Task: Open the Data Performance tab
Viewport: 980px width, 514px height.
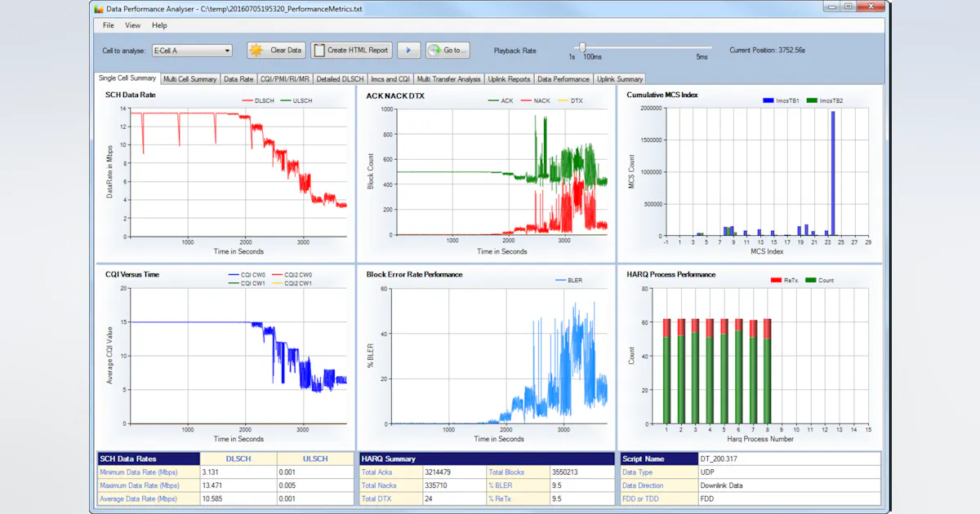Action: click(x=563, y=79)
